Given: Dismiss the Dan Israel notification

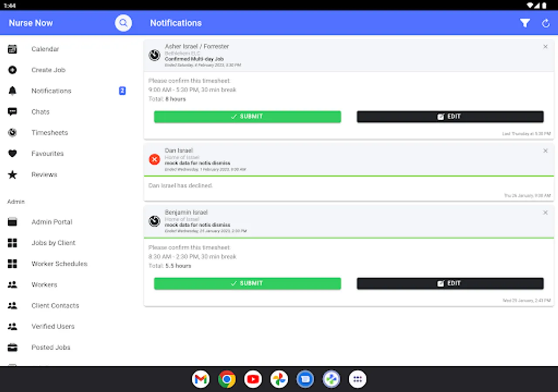Looking at the screenshot, I should click(x=545, y=151).
